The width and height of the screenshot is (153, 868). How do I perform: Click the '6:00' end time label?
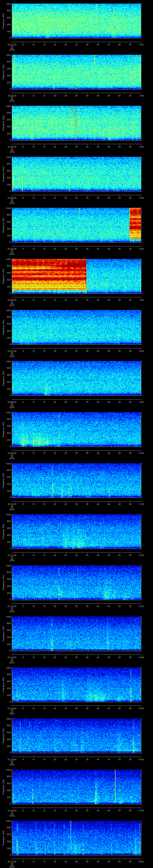click(141, 249)
